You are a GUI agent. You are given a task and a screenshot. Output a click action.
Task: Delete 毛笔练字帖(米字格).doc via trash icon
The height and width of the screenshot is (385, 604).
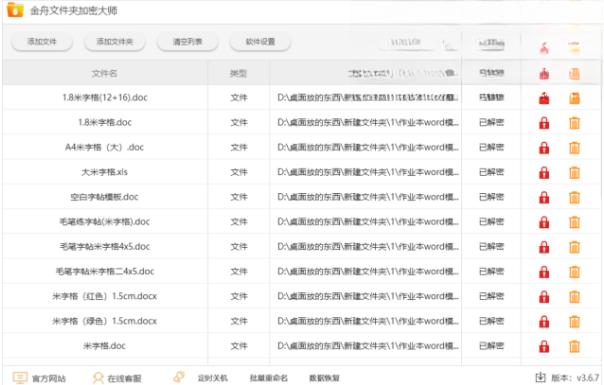574,222
